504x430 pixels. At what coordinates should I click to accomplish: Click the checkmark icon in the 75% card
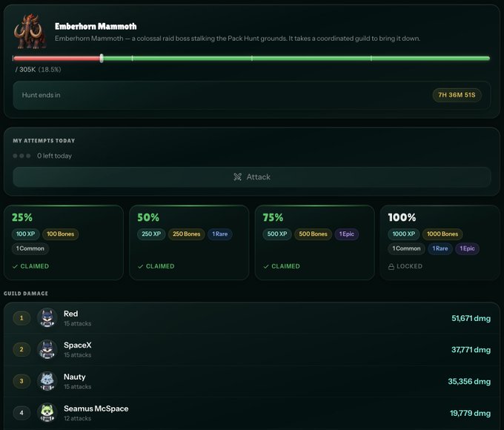[266, 266]
